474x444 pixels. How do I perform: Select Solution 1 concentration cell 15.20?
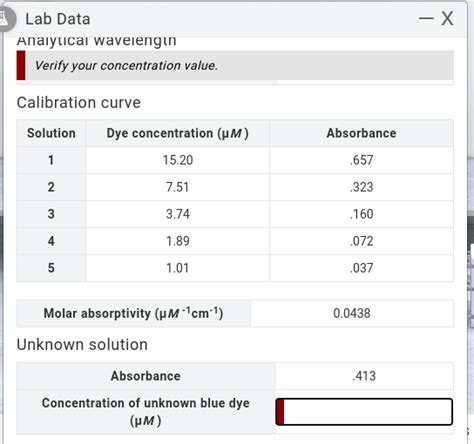[x=177, y=160]
